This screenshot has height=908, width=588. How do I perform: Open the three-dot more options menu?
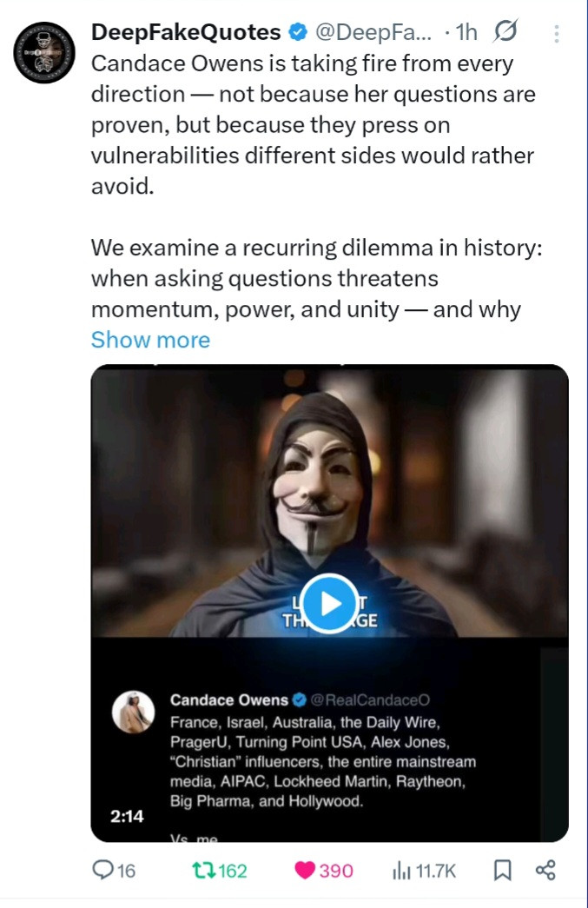pyautogui.click(x=556, y=34)
